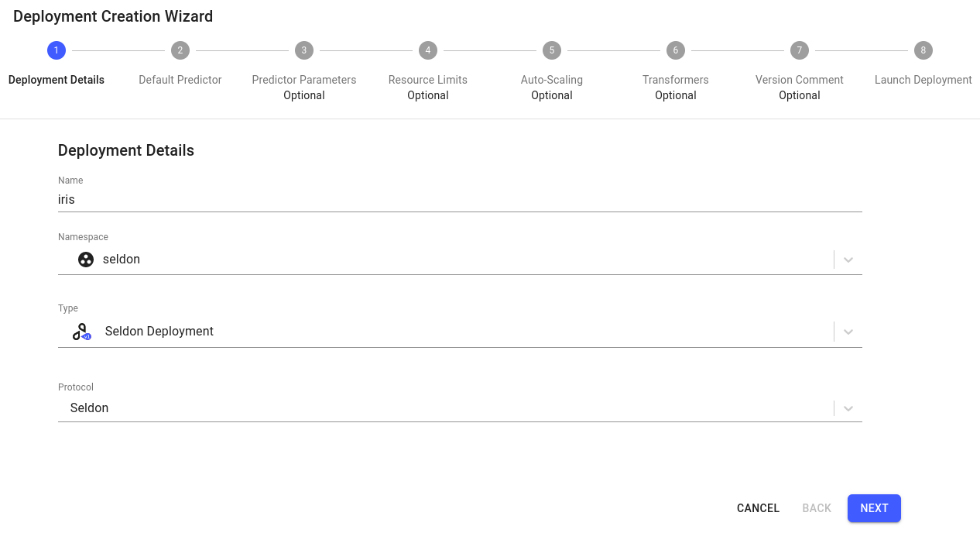Open step 6 Transformers circle
Image resolution: width=980 pixels, height=540 pixels.
click(x=676, y=50)
